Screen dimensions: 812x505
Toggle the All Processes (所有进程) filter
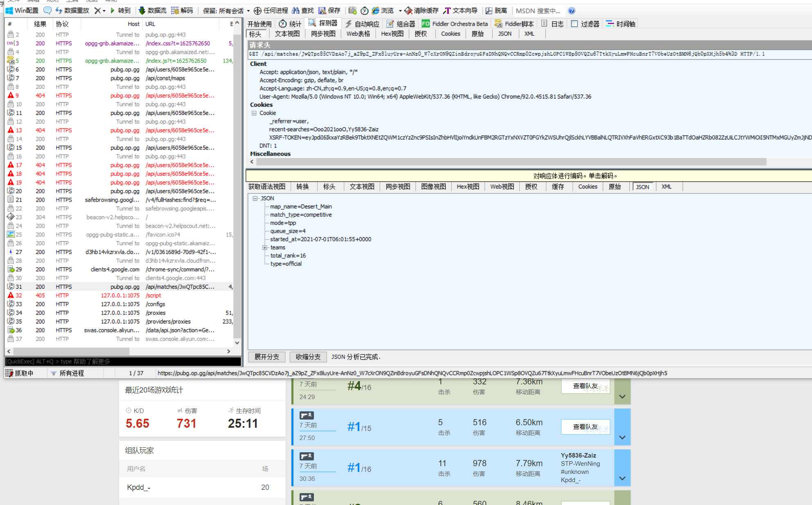[67, 373]
